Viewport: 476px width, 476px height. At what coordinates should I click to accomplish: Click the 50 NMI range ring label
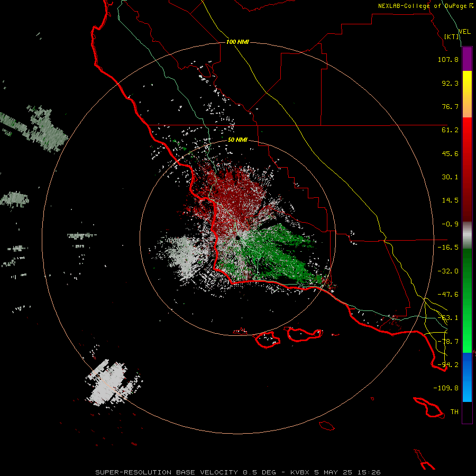[237, 140]
